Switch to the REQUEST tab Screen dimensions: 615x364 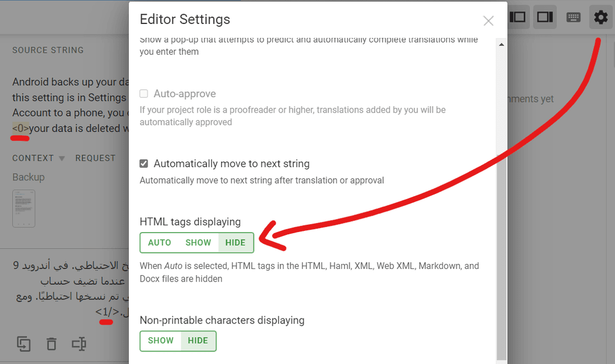click(x=95, y=158)
